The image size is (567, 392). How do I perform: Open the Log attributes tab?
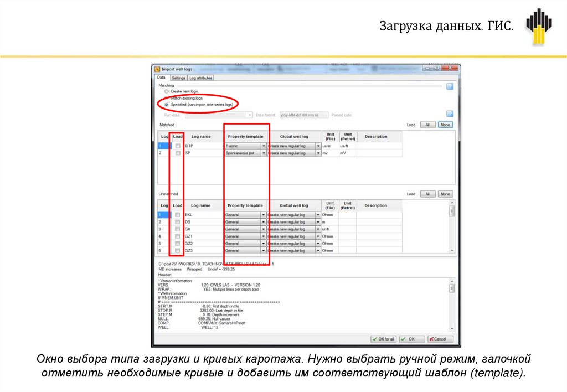[200, 78]
